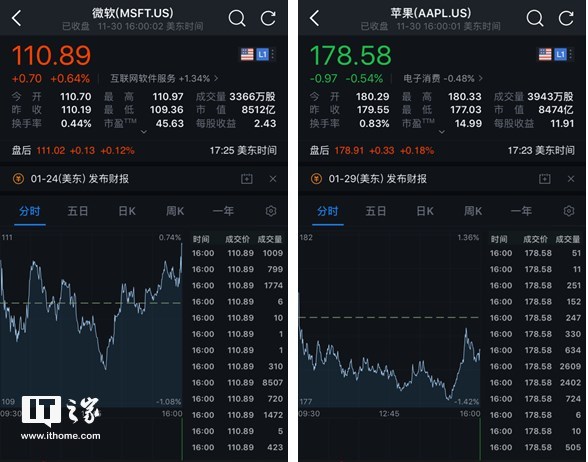
Task: Add 01-29 earnings date to calendar
Action: tap(544, 179)
